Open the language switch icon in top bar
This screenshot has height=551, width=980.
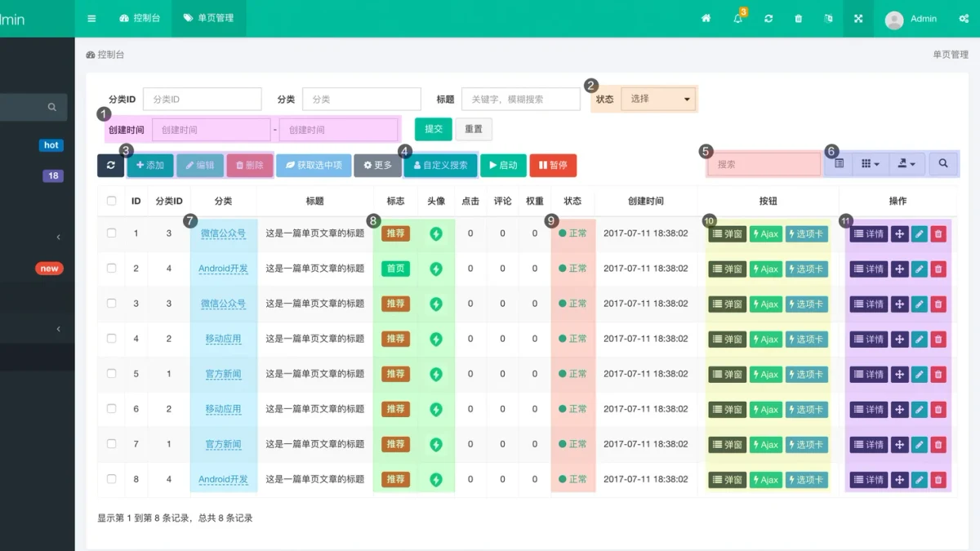829,18
